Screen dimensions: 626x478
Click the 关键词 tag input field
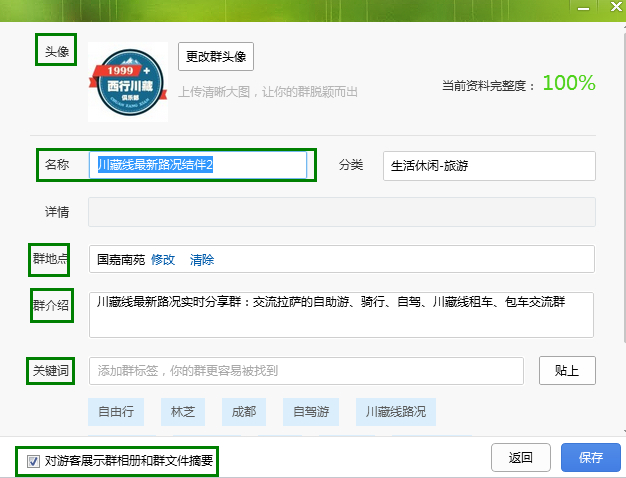click(x=306, y=371)
